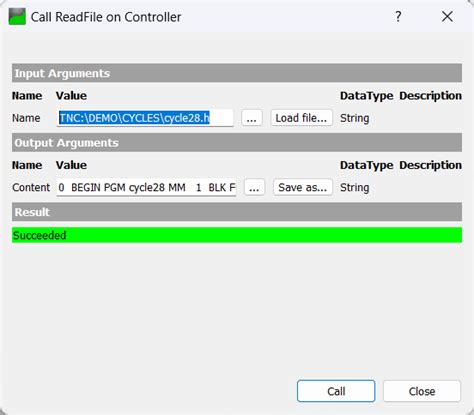Click the Load file... button

point(301,118)
